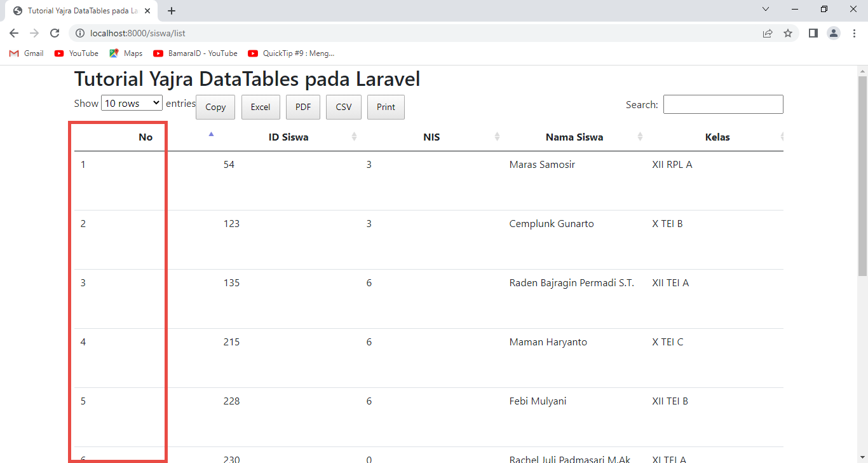Click the PDF export button
The width and height of the screenshot is (868, 463).
click(x=303, y=107)
